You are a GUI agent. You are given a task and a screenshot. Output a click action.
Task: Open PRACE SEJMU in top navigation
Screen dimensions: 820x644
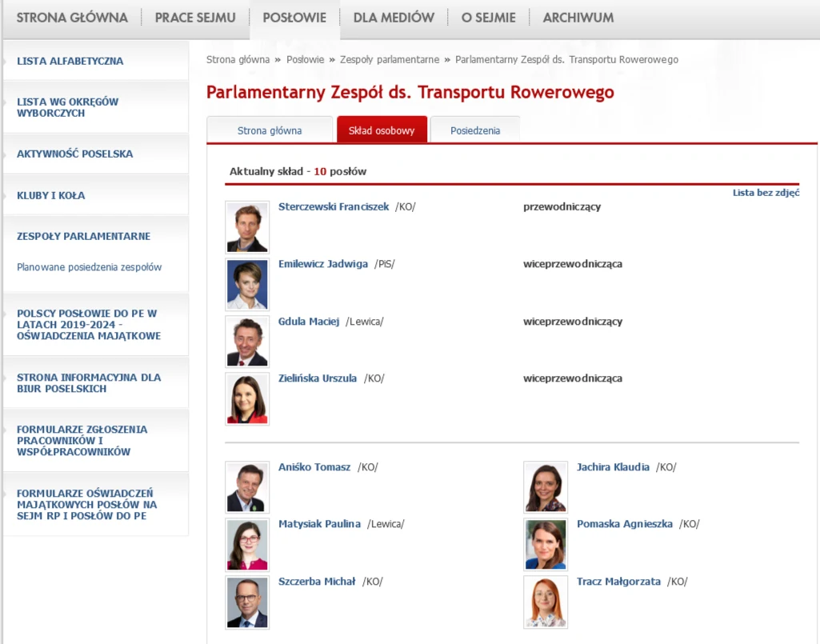pos(195,18)
